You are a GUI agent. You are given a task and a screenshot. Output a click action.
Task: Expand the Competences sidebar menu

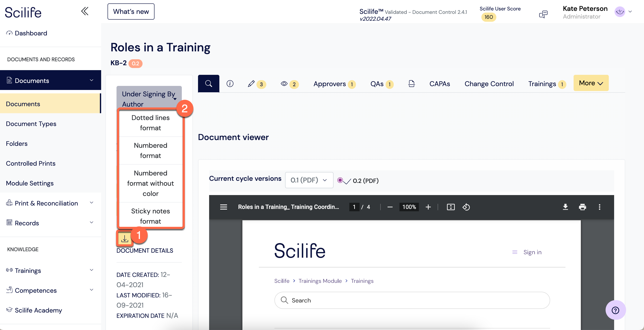(x=92, y=290)
